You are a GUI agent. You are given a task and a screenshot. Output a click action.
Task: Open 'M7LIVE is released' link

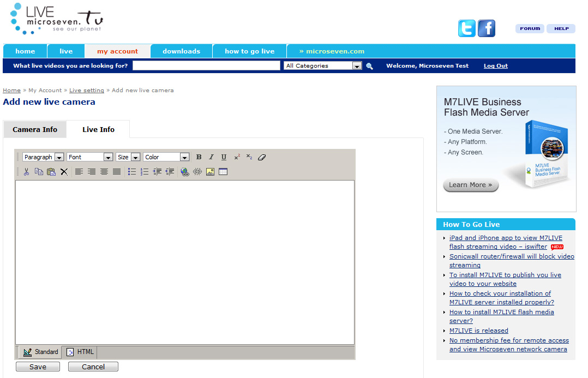tap(479, 331)
